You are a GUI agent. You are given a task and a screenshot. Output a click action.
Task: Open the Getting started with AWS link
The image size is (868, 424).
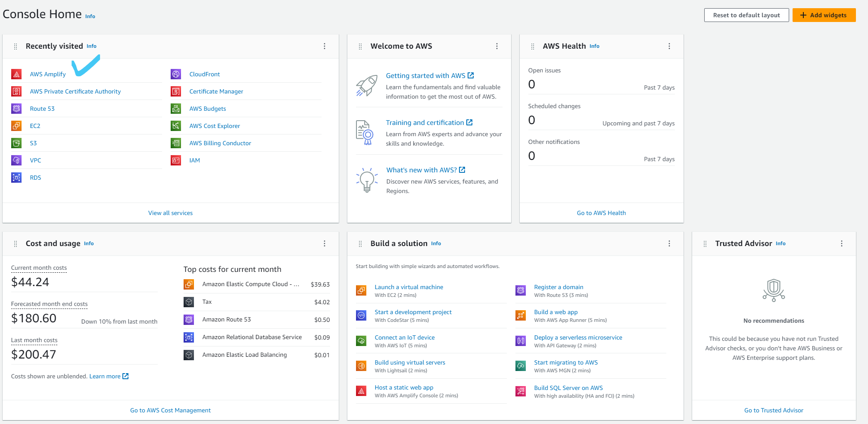click(430, 75)
